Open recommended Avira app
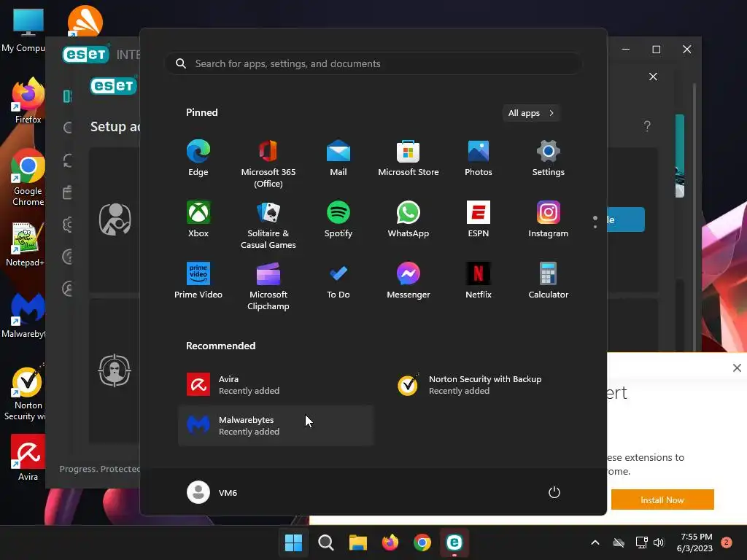Screen dimensions: 747x560 pyautogui.click(x=275, y=385)
